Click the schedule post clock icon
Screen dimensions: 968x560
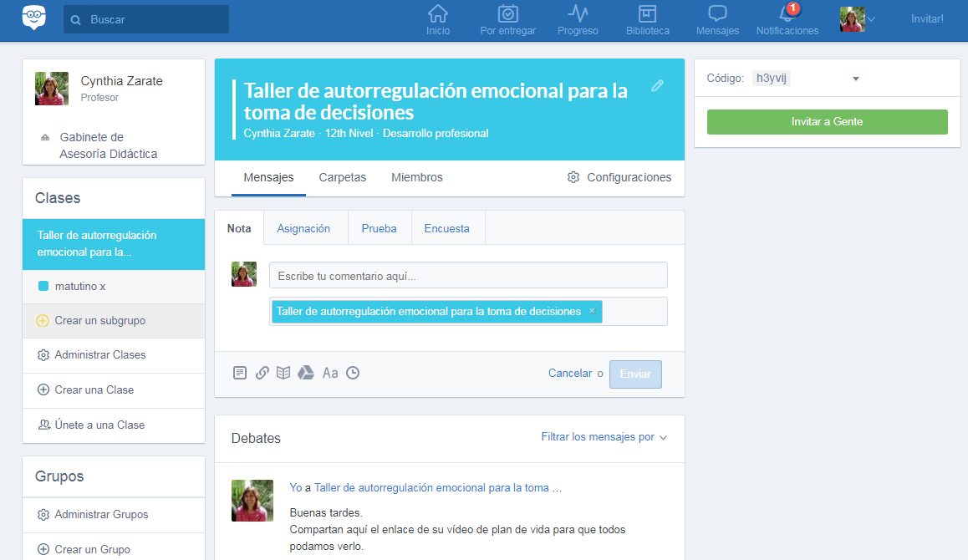pos(353,373)
